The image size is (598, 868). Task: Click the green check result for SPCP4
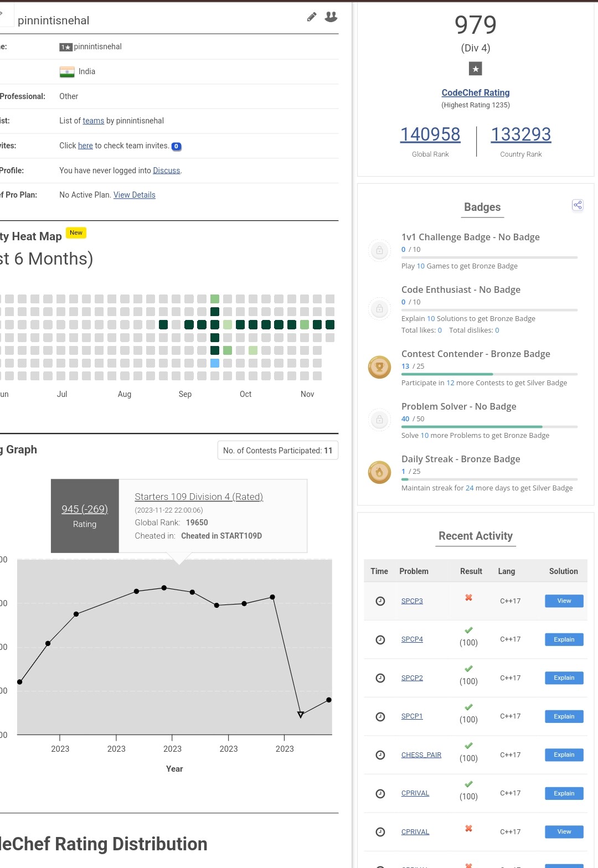point(468,630)
